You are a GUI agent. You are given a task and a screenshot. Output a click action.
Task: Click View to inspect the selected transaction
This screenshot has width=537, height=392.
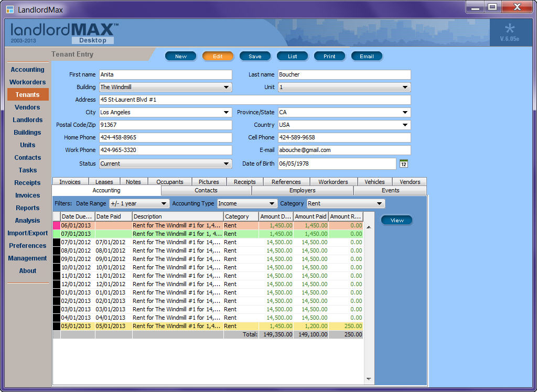coord(396,220)
